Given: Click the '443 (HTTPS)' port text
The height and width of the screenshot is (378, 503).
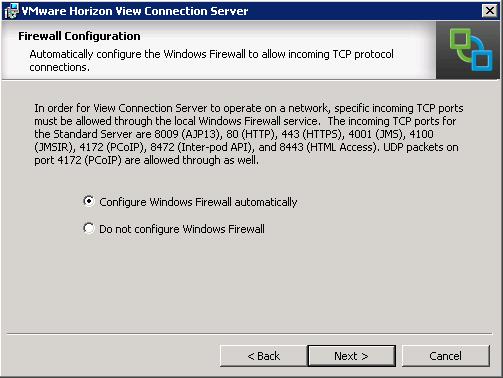Looking at the screenshot, I should pos(312,134).
